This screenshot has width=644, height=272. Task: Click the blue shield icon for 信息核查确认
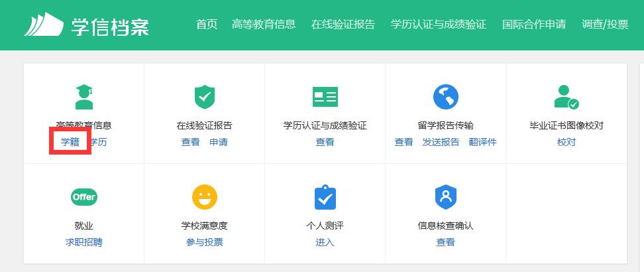(x=445, y=197)
